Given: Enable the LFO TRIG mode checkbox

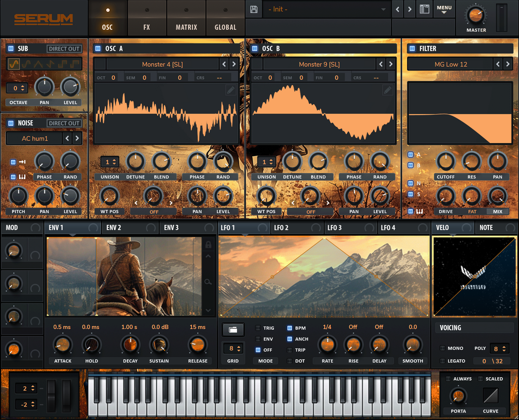Looking at the screenshot, I should (x=258, y=328).
